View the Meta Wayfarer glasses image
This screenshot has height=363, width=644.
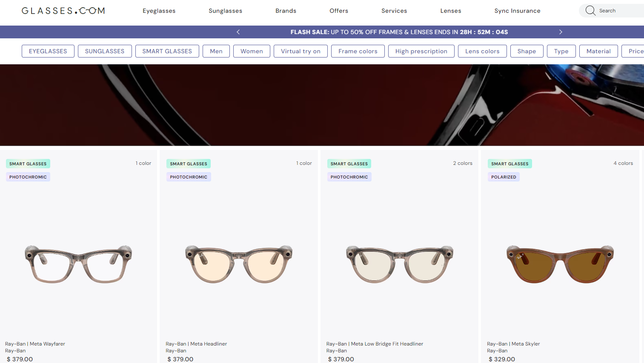pyautogui.click(x=78, y=264)
